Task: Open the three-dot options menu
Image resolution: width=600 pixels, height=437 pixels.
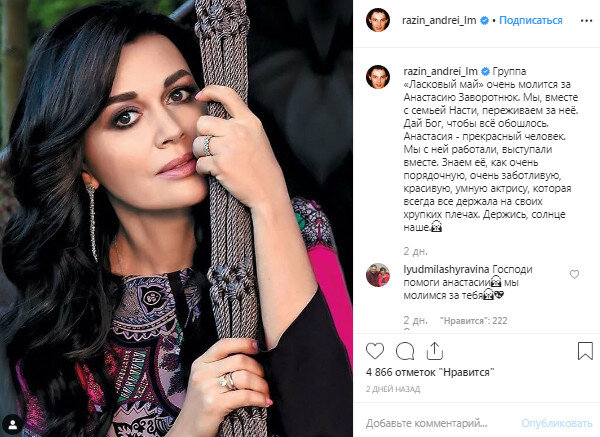Action: coord(586,21)
